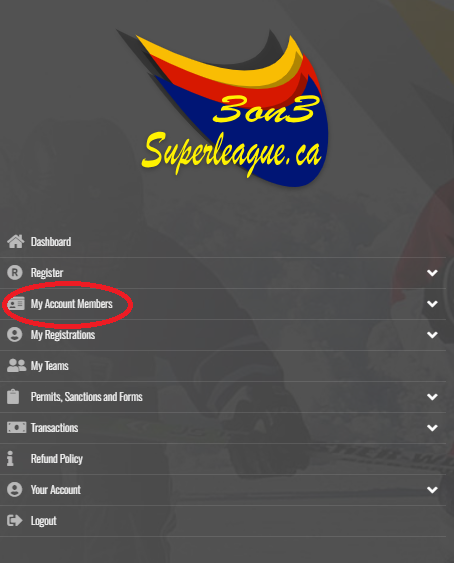Click the Register R circle icon
Image resolution: width=454 pixels, height=563 pixels.
(15, 273)
